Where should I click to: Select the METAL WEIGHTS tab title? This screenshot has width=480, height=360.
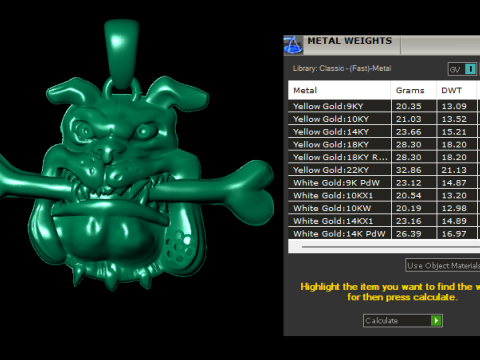tap(350, 41)
